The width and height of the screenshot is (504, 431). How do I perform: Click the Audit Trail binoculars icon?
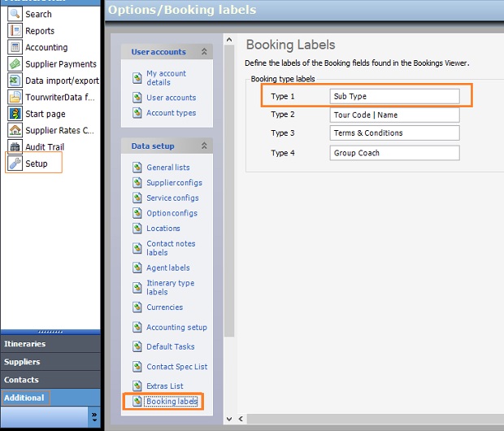15,147
